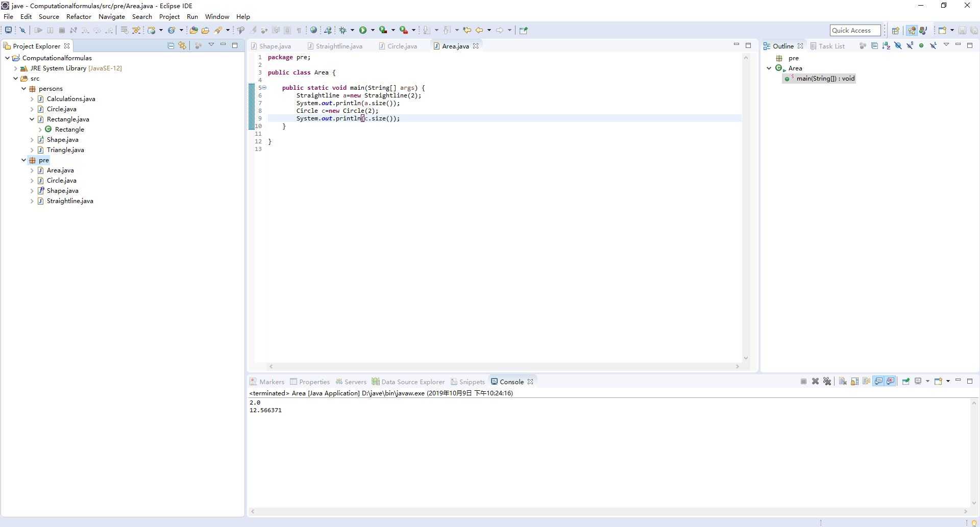Click the Back navigation arrow
Screen dimensions: 980x527
point(479,30)
